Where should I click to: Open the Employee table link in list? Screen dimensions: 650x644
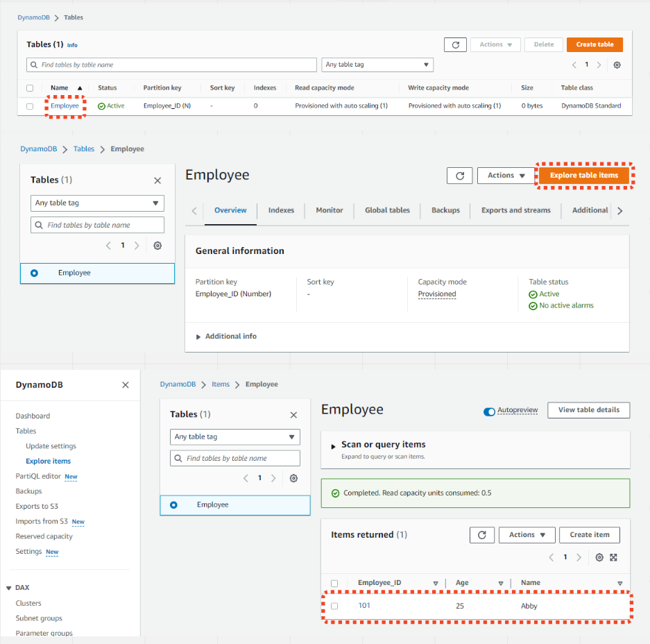65,105
